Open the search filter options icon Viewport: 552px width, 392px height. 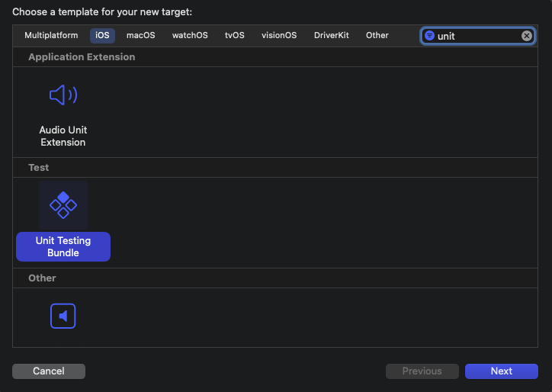[x=429, y=36]
